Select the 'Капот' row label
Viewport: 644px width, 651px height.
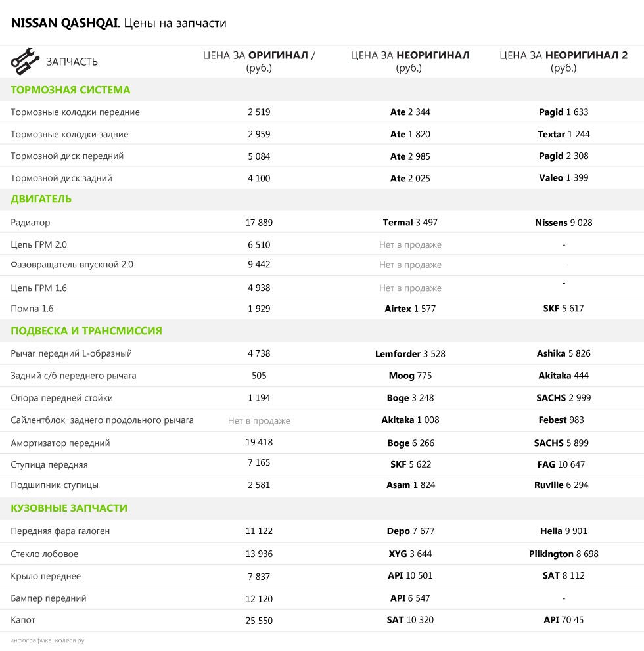pyautogui.click(x=23, y=620)
